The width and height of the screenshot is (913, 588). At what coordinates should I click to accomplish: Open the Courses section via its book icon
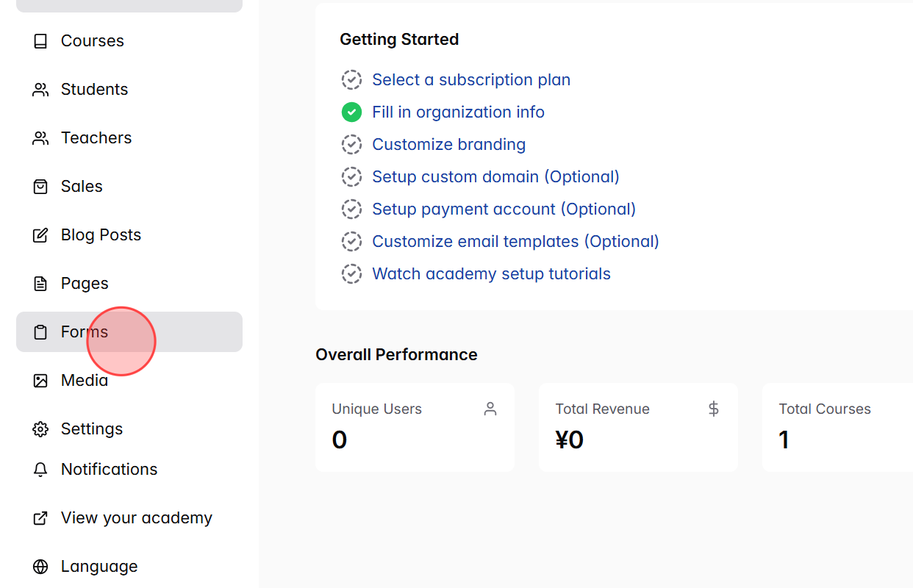tap(40, 40)
